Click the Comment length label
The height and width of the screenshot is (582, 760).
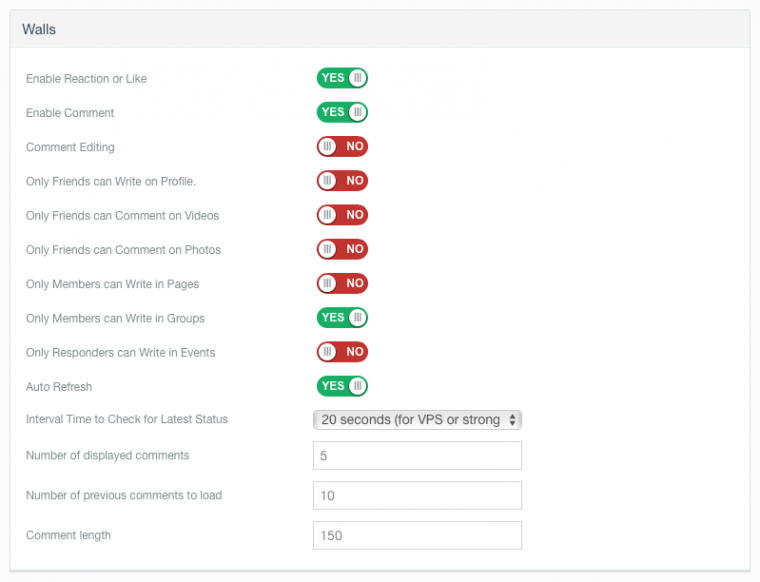click(x=68, y=536)
